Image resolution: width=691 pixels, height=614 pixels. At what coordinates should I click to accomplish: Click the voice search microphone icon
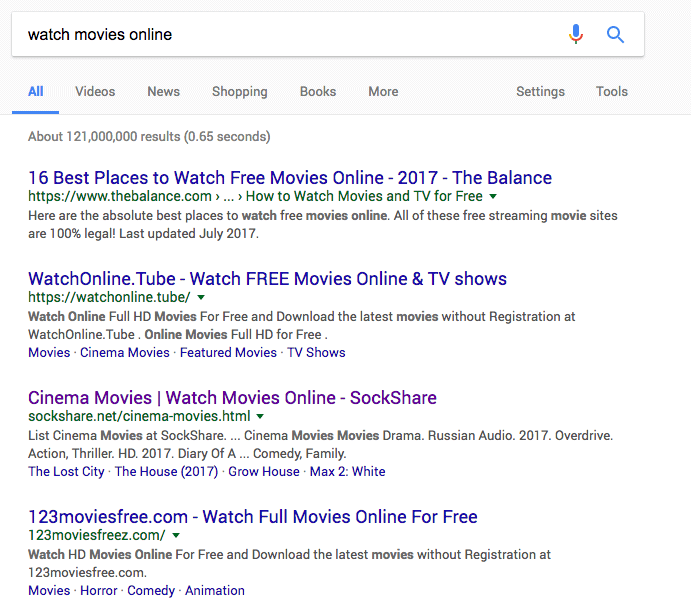point(576,34)
